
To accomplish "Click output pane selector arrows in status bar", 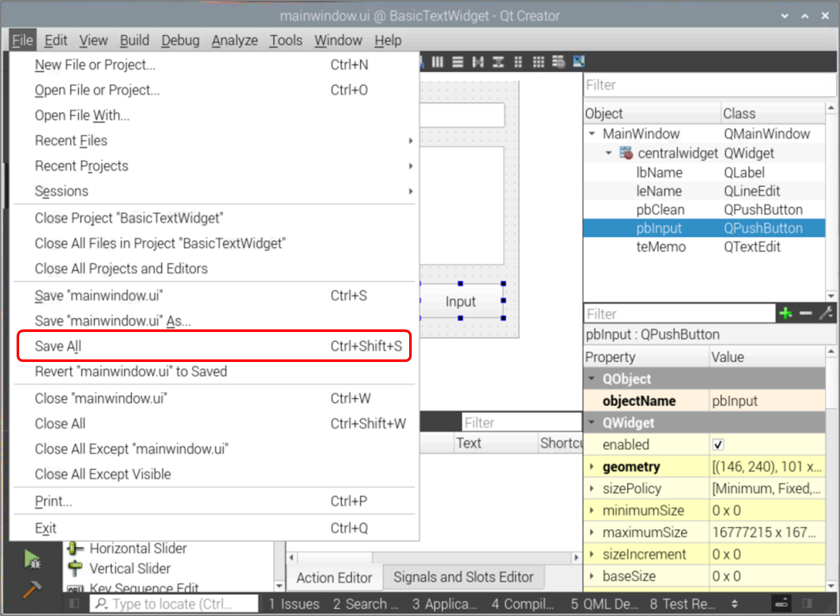I will click(x=735, y=603).
